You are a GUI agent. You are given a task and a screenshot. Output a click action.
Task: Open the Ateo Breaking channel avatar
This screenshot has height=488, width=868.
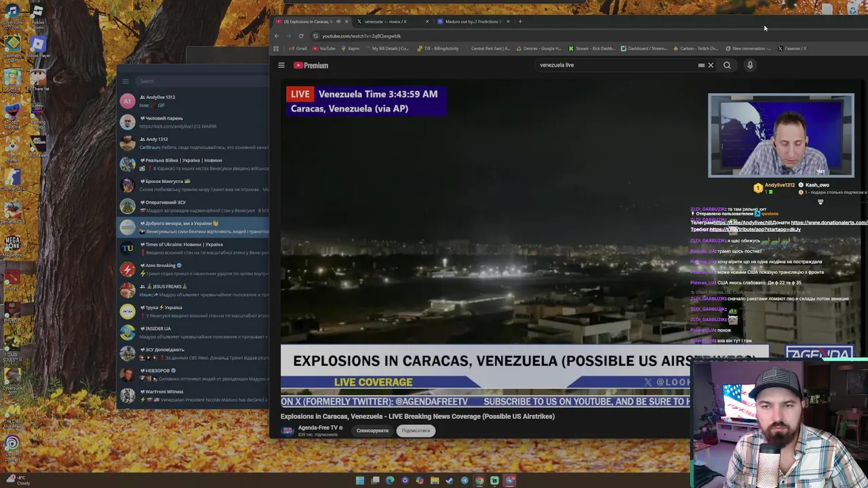tap(127, 269)
